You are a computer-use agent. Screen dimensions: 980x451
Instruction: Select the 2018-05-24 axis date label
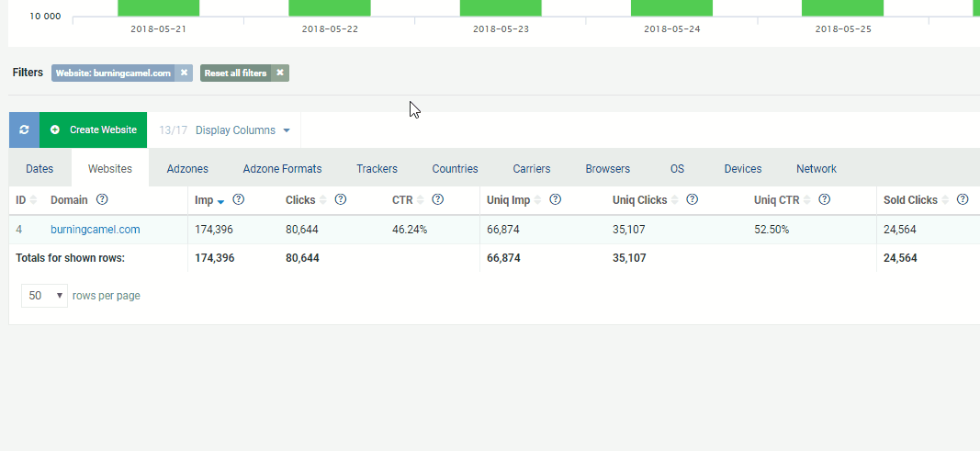(672, 28)
